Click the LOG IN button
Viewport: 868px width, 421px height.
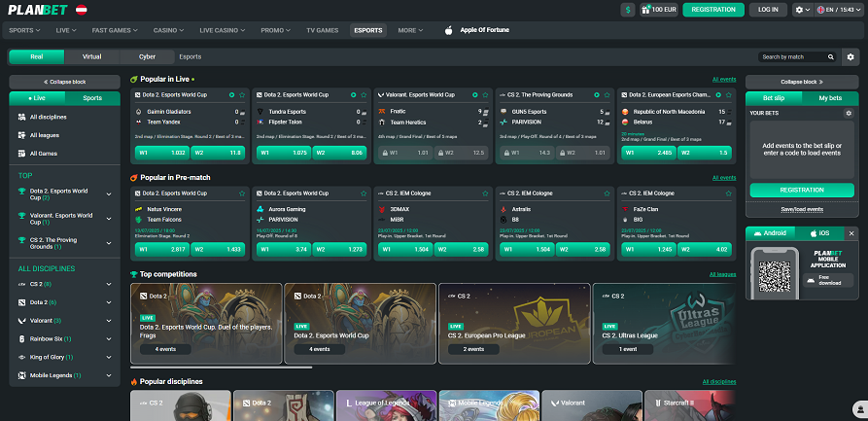click(x=768, y=10)
